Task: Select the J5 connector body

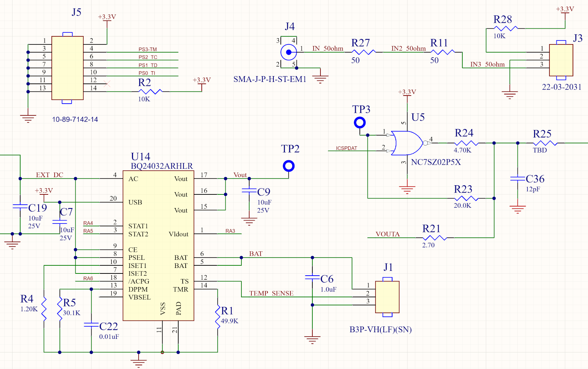Action: click(67, 68)
